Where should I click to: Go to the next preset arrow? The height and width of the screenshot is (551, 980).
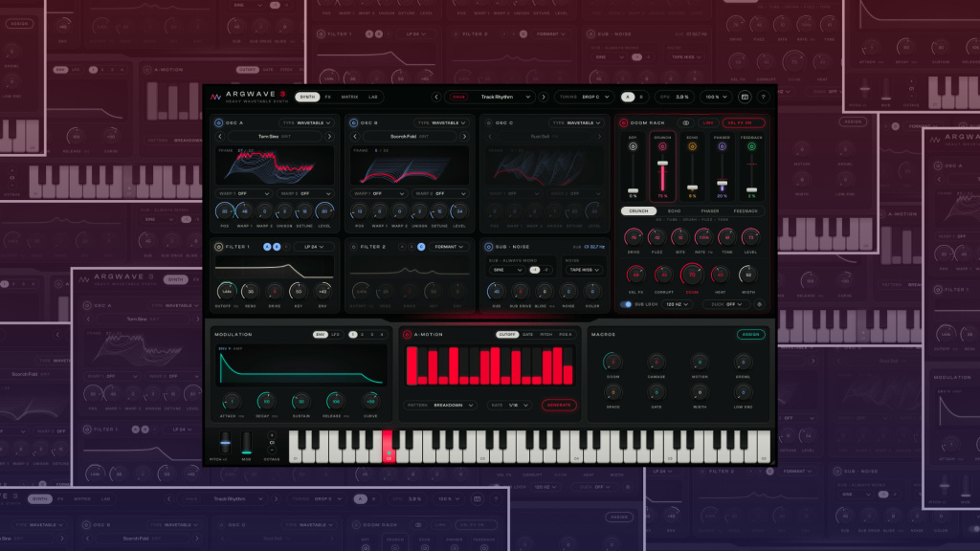[544, 97]
